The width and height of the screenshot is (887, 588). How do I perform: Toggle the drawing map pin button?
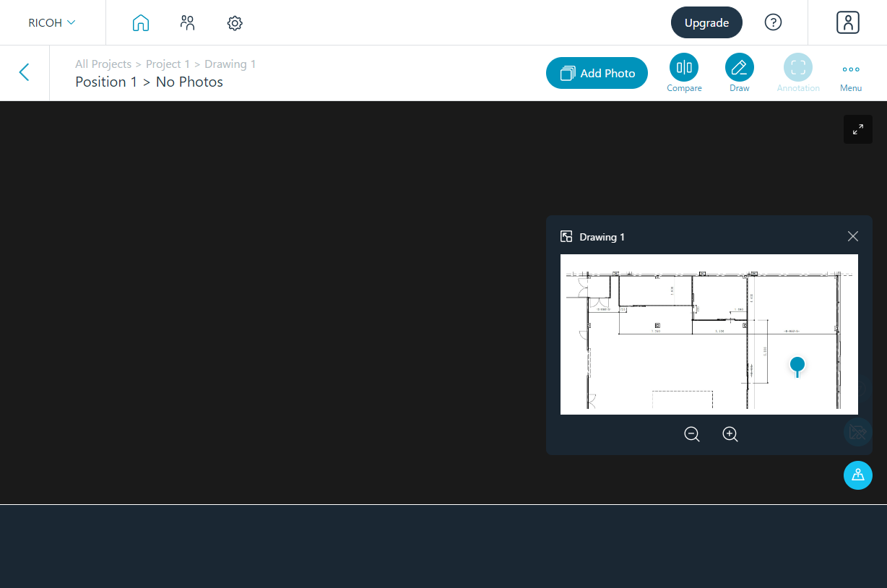click(858, 475)
